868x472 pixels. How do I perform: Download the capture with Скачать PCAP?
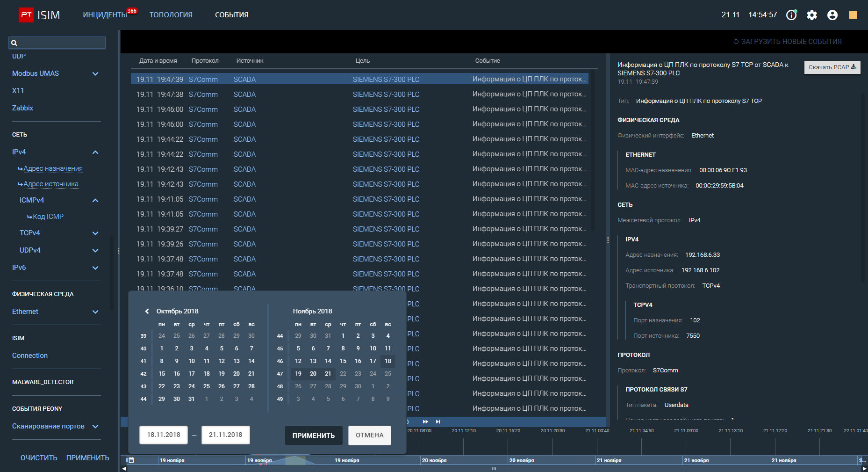tap(832, 67)
